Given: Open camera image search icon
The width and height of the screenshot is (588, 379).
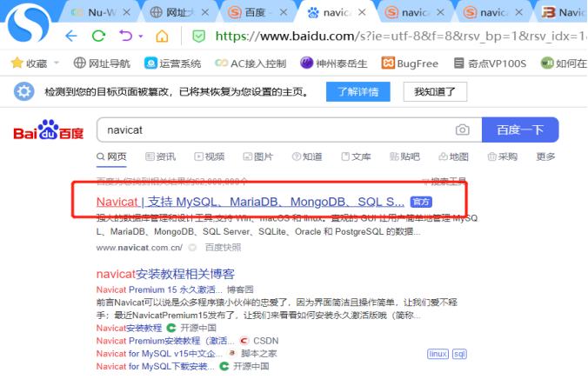Looking at the screenshot, I should [463, 130].
